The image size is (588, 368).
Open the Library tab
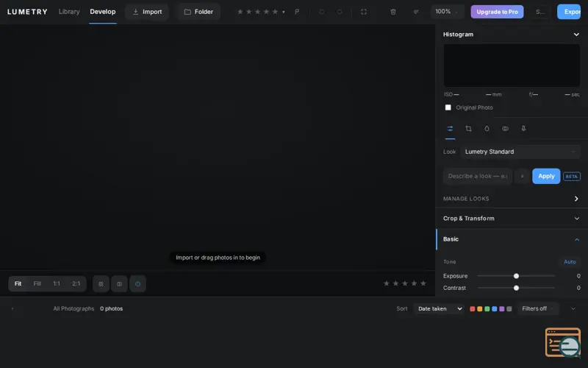(x=69, y=12)
